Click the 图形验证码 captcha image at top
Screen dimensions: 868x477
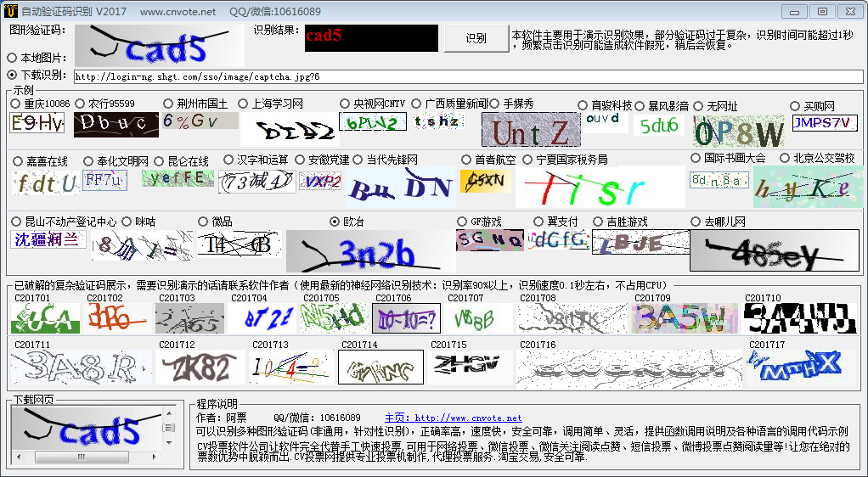159,45
